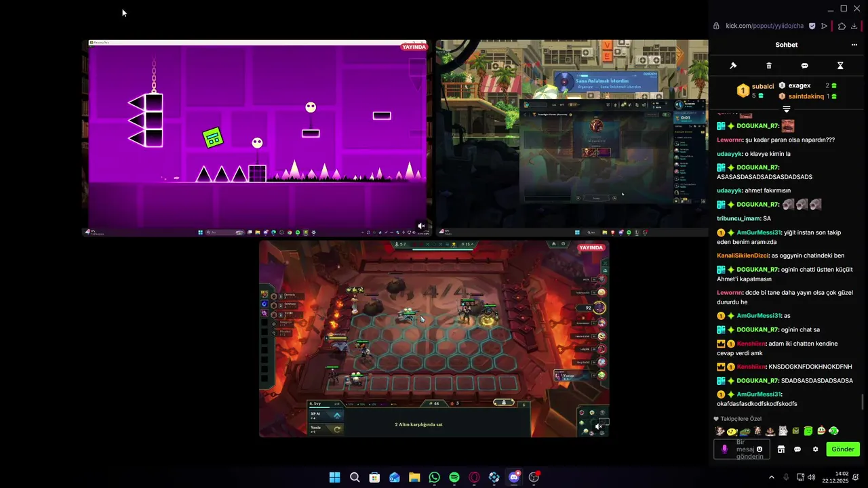Select the kick.com popout URL address bar
Screen dimensions: 868x488
click(x=765, y=26)
